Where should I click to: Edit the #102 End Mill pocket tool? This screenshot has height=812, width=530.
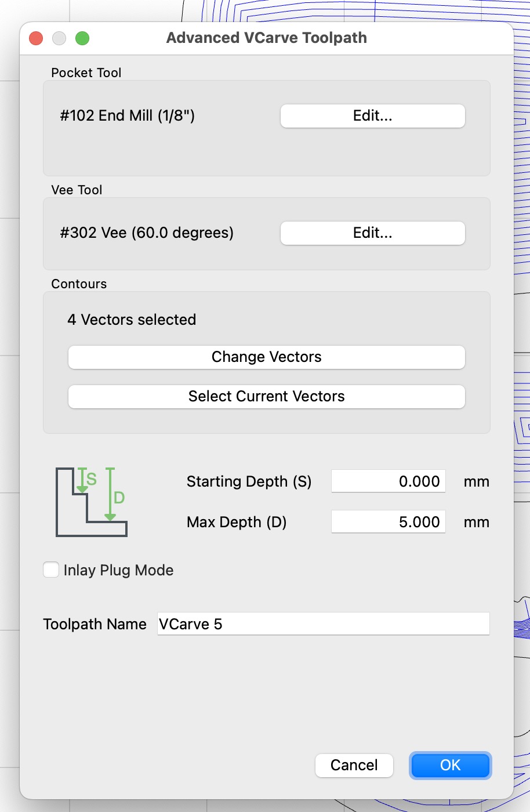click(x=372, y=116)
